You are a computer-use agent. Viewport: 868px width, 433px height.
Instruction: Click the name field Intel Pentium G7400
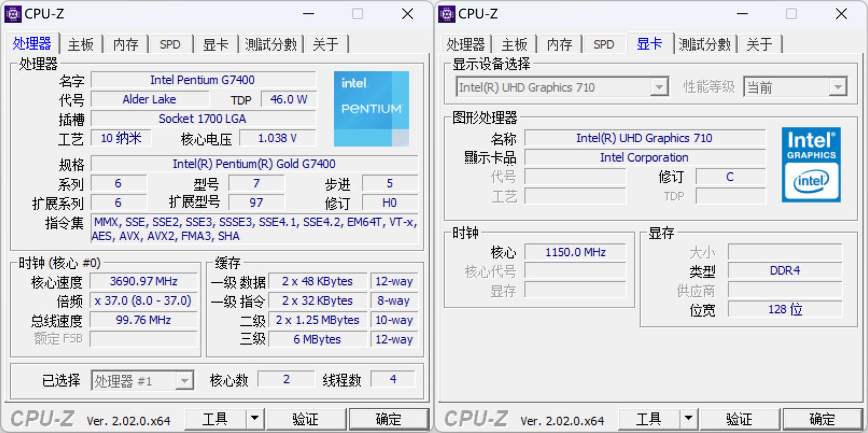point(203,80)
